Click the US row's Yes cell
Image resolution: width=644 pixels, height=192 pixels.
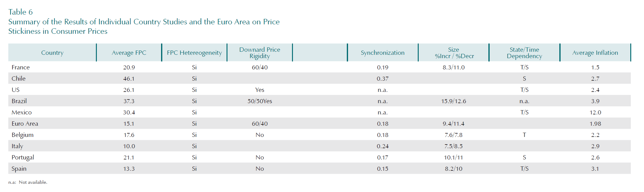[260, 90]
